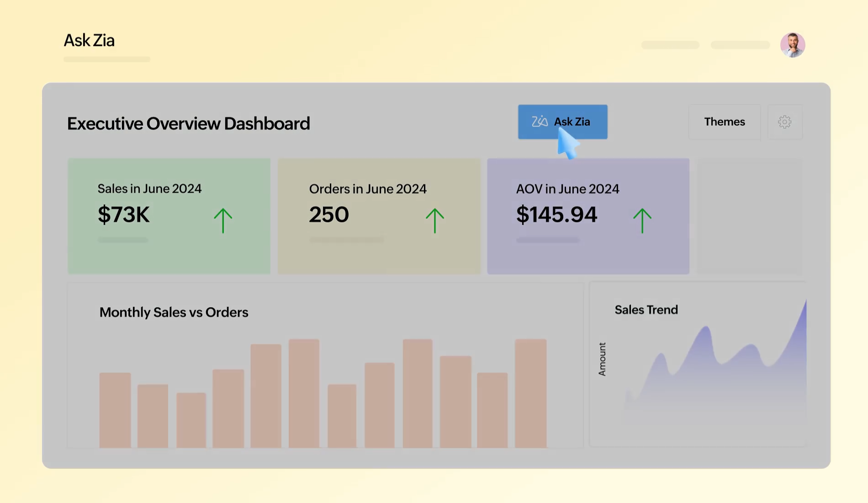Click the Sales in June 2024 card
This screenshot has width=868, height=503.
point(169,216)
